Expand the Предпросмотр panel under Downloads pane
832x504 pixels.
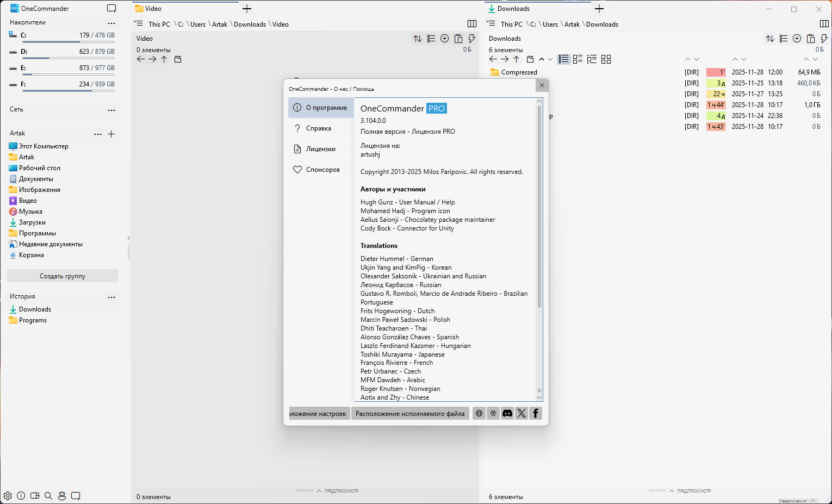(680, 491)
